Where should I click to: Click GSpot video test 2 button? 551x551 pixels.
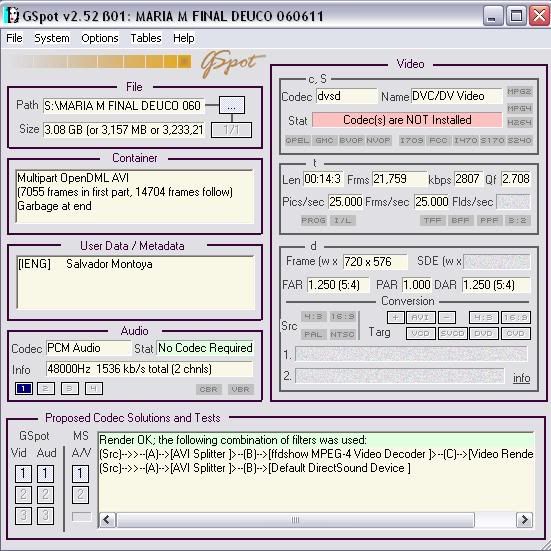[23, 495]
